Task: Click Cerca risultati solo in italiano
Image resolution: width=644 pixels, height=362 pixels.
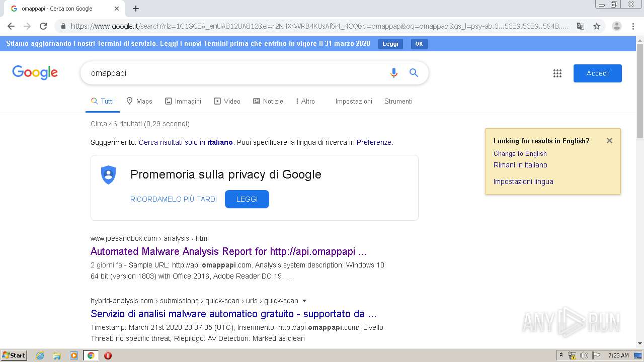Action: point(186,142)
